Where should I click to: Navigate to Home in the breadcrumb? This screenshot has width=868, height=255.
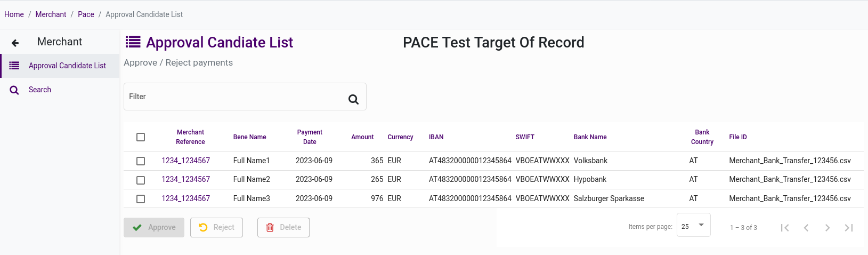[14, 14]
